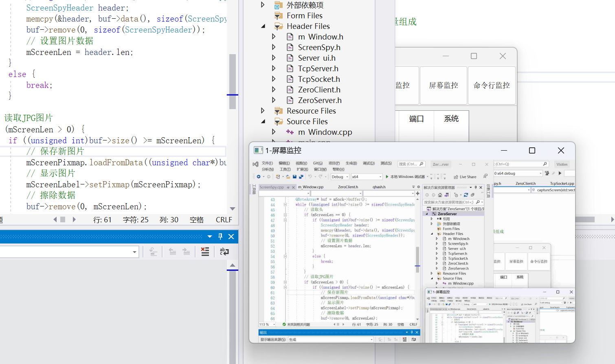Click home icon in remote Solution Explorer toolbar

[x=440, y=195]
